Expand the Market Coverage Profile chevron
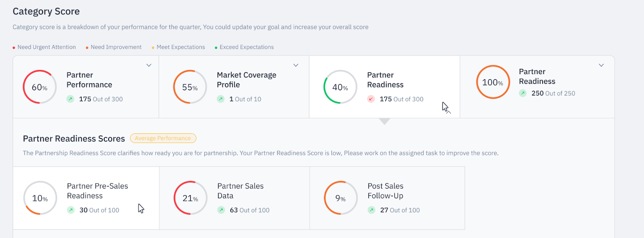 [296, 65]
